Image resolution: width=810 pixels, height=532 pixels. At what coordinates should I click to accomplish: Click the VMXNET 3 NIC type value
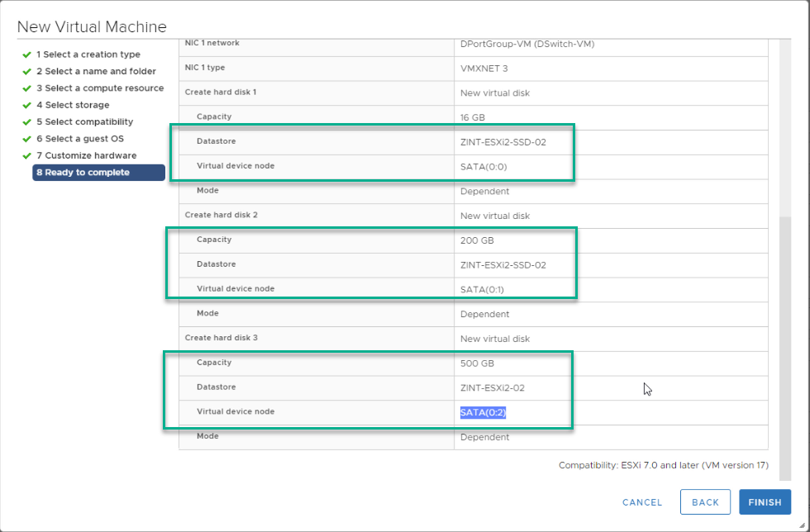click(484, 69)
